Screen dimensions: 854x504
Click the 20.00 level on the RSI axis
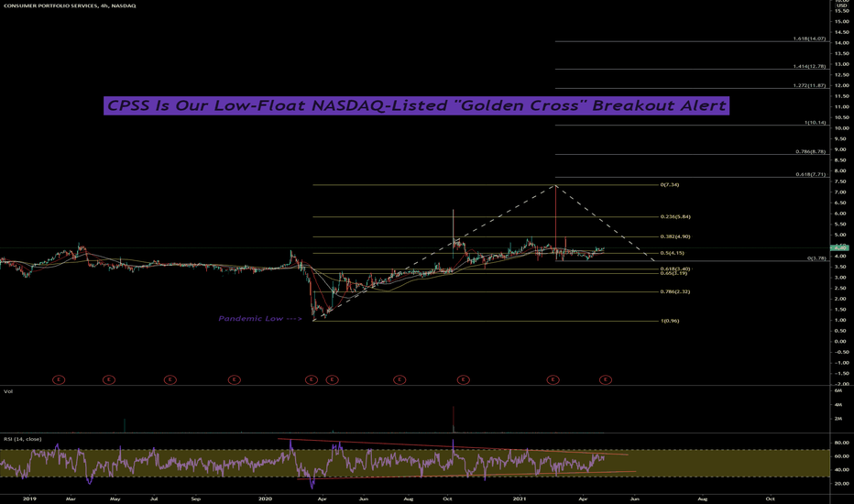click(x=841, y=484)
